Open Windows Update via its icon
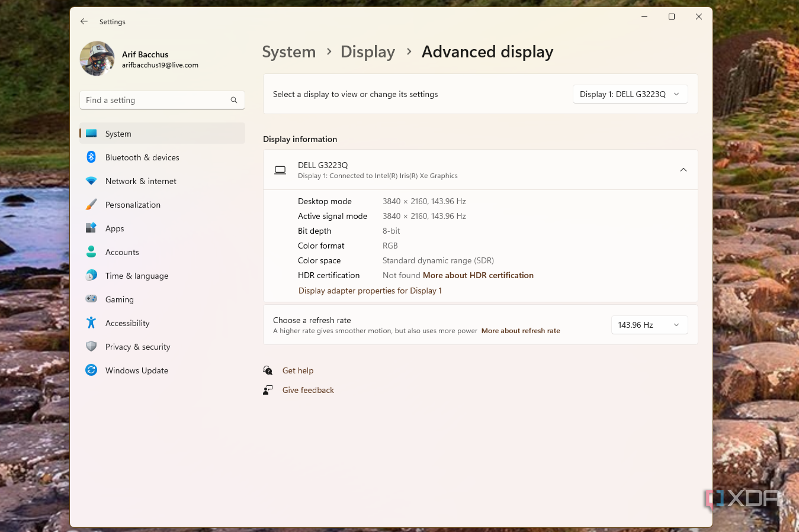This screenshot has width=799, height=532. point(91,370)
